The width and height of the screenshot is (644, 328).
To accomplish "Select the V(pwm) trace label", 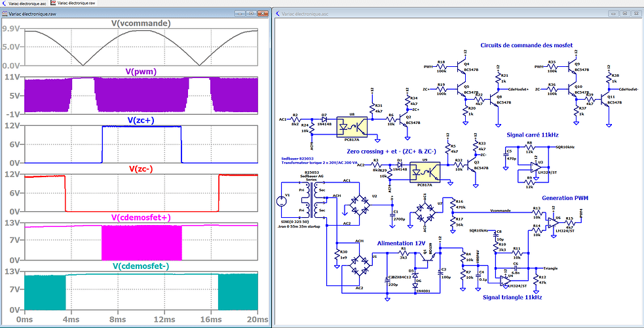I will click(x=140, y=72).
